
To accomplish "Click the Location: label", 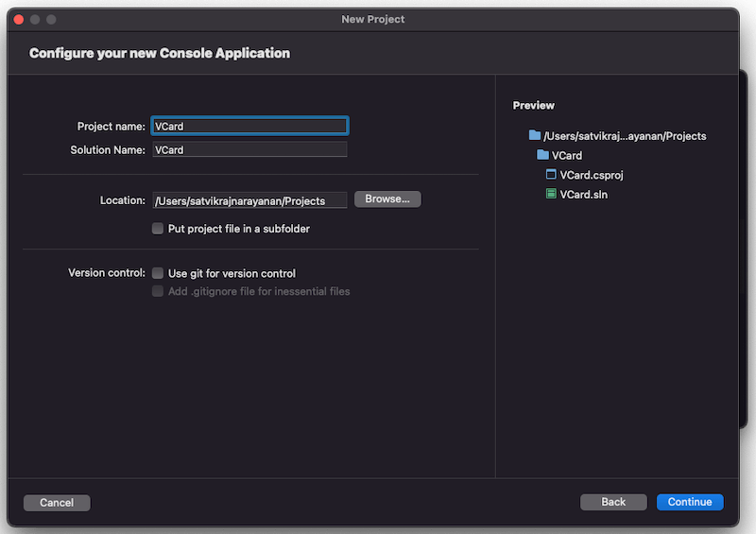I will pyautogui.click(x=123, y=200).
